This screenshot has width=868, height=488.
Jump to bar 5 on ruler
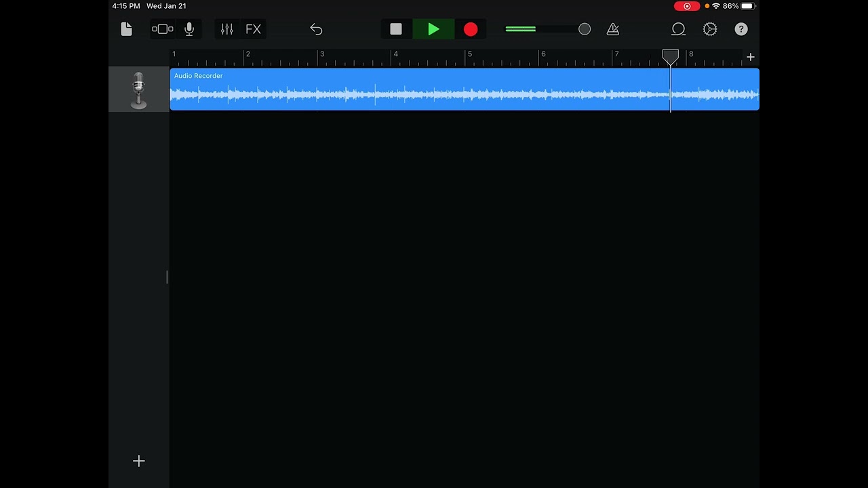click(x=469, y=54)
